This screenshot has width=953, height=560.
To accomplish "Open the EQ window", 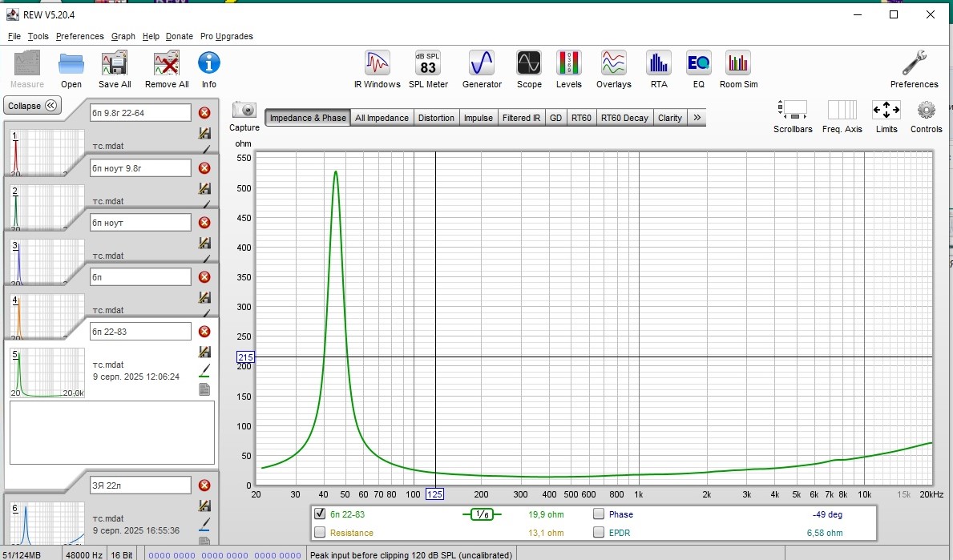I will point(698,63).
